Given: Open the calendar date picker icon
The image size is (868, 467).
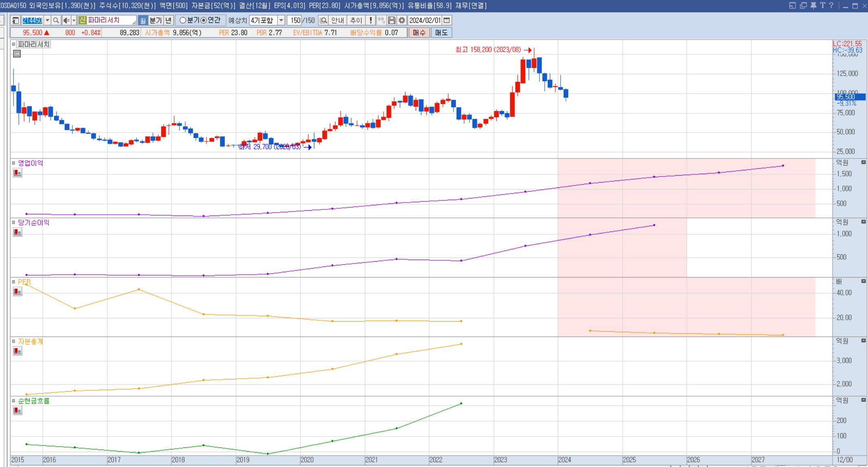Looking at the screenshot, I should point(447,20).
